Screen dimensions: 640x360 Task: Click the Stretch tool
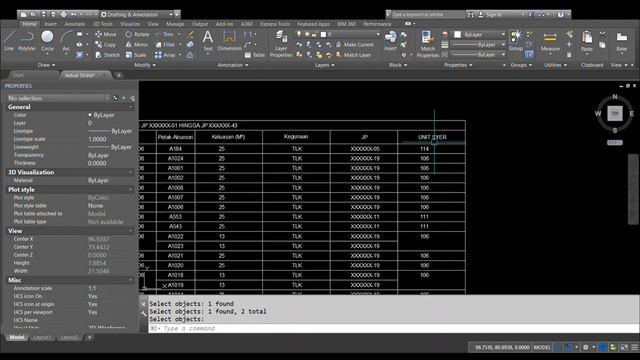pyautogui.click(x=107, y=55)
